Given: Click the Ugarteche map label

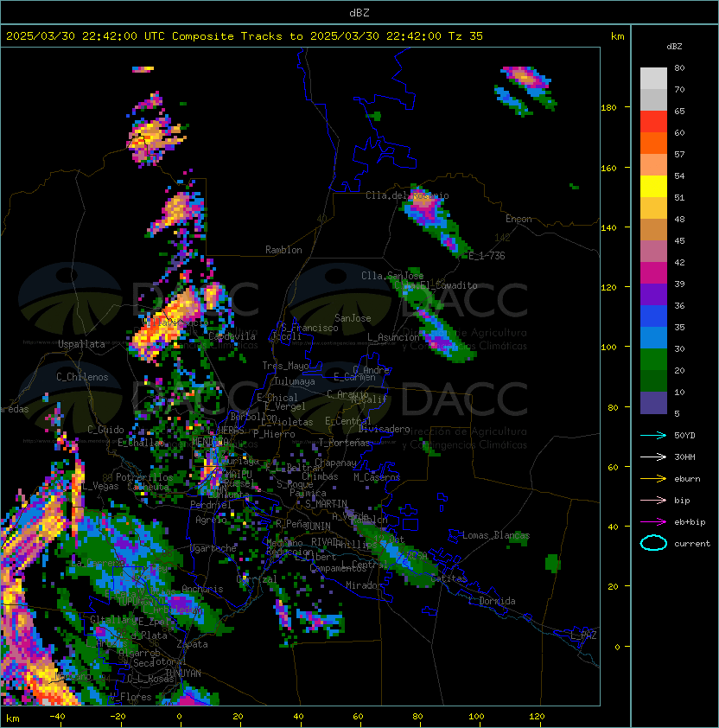Looking at the screenshot, I should point(213,548).
